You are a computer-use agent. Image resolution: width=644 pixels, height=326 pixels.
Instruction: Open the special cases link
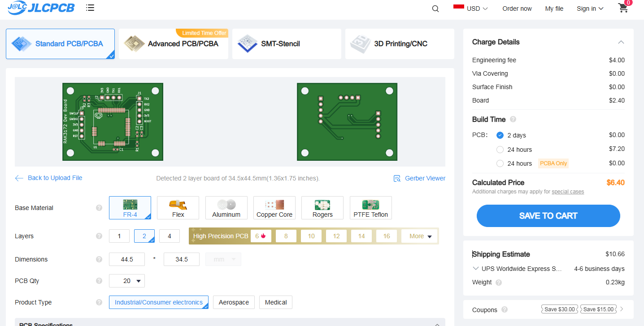tap(568, 192)
